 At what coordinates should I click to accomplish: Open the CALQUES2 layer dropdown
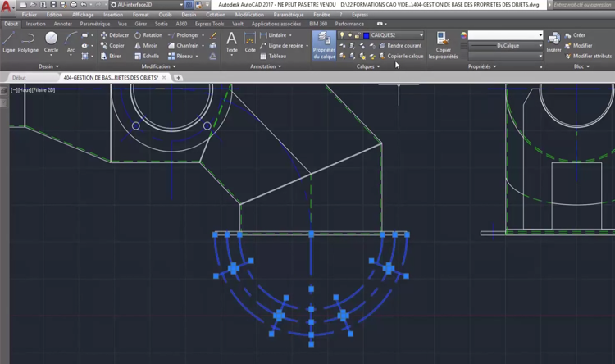coord(394,35)
